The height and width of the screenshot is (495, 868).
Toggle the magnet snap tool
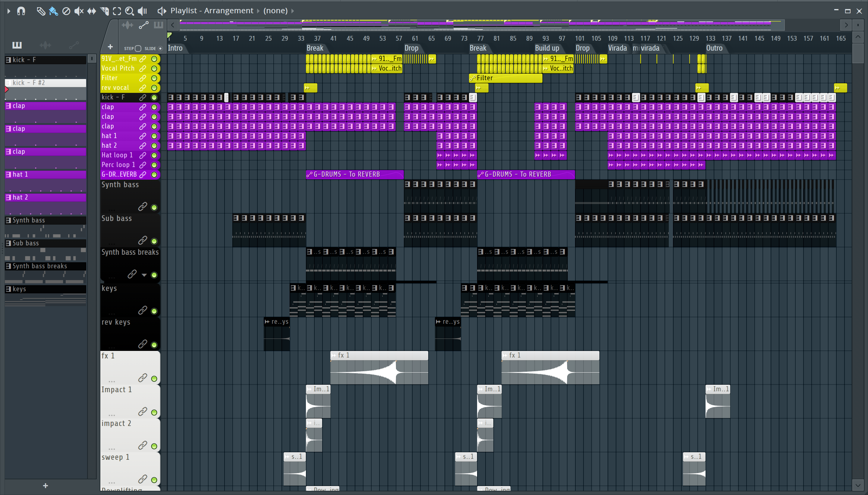point(21,11)
